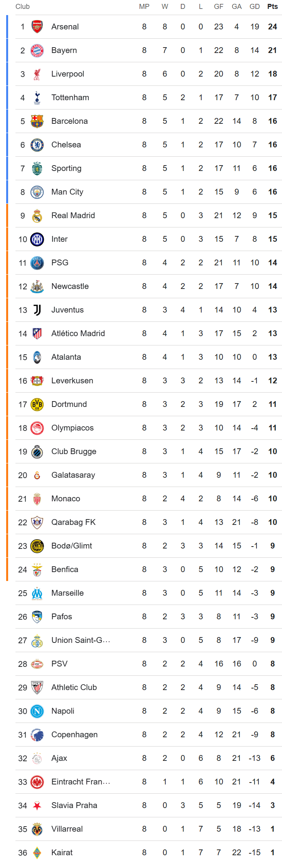
Task: Click the Slavia Praha star logo
Action: click(x=37, y=805)
